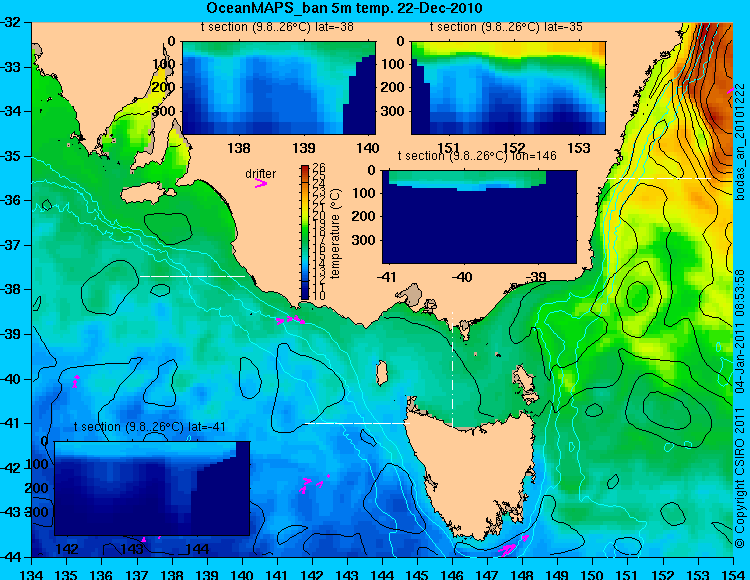This screenshot has width=750, height=580.
Task: Click the "26" value on the color bar
Action: click(319, 168)
